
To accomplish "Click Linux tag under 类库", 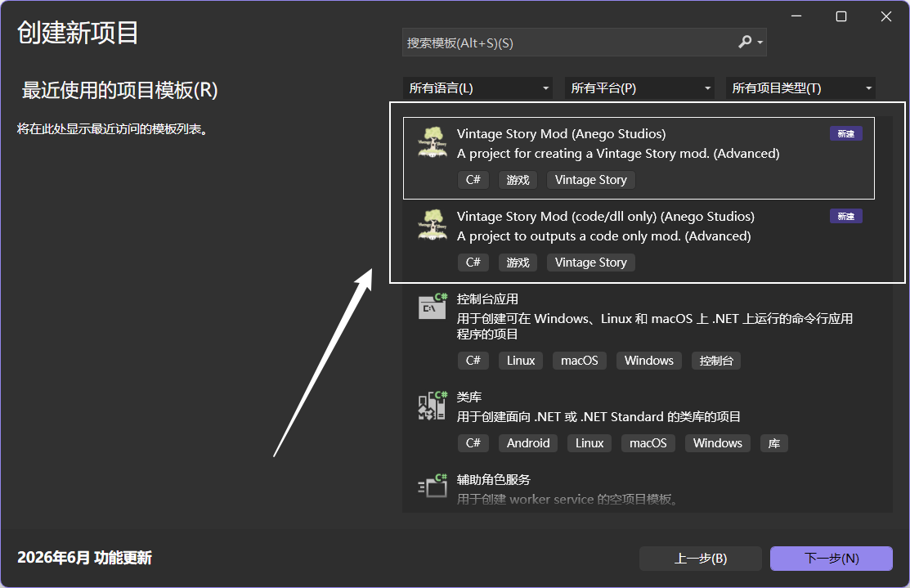I will (x=589, y=443).
